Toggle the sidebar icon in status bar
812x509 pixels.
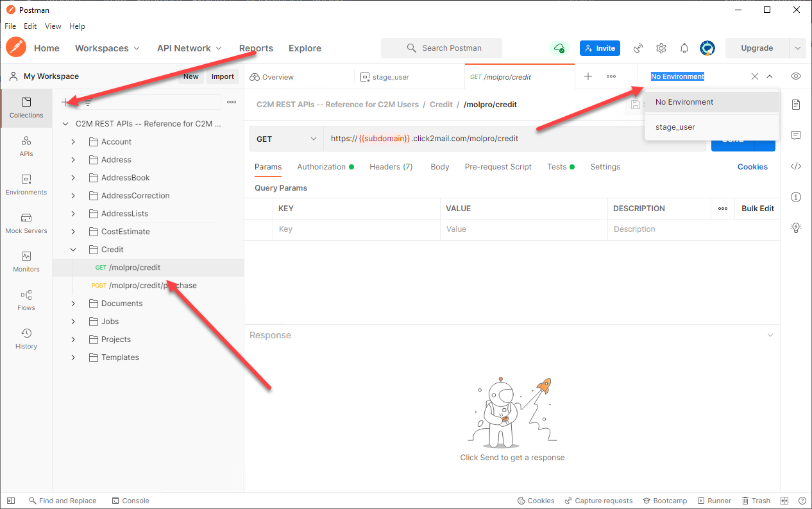point(11,501)
